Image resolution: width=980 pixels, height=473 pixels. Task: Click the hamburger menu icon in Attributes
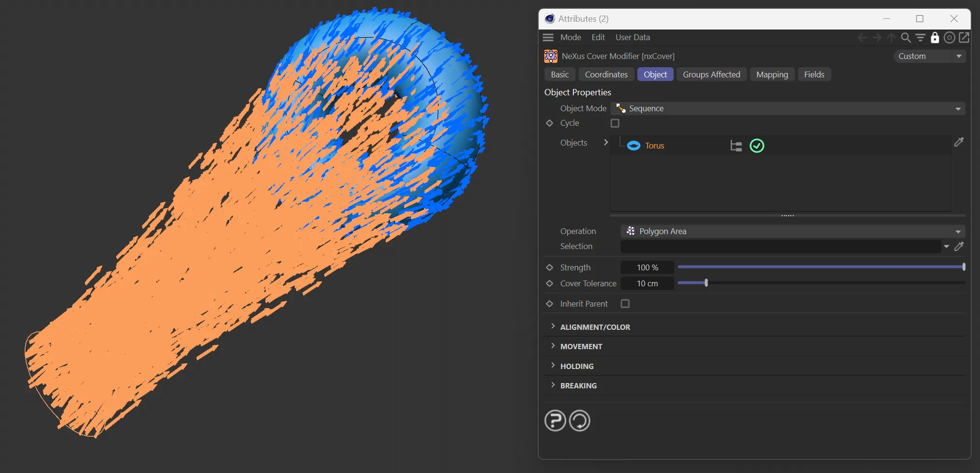tap(548, 37)
